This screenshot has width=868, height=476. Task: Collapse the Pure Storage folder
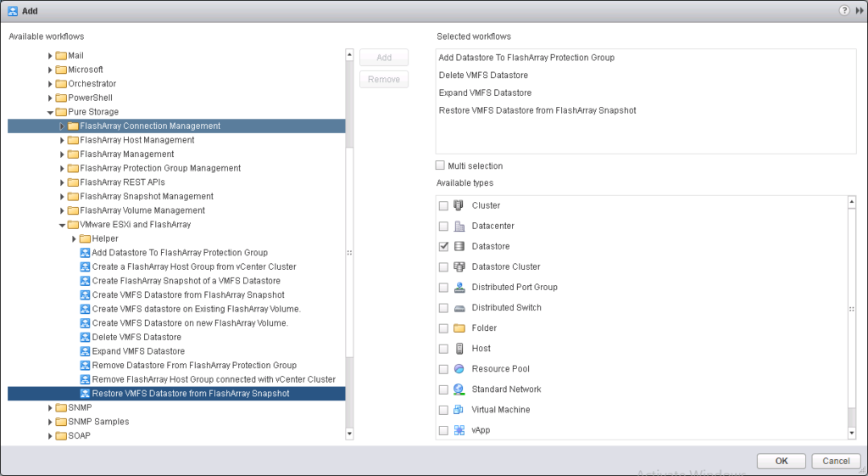[50, 112]
